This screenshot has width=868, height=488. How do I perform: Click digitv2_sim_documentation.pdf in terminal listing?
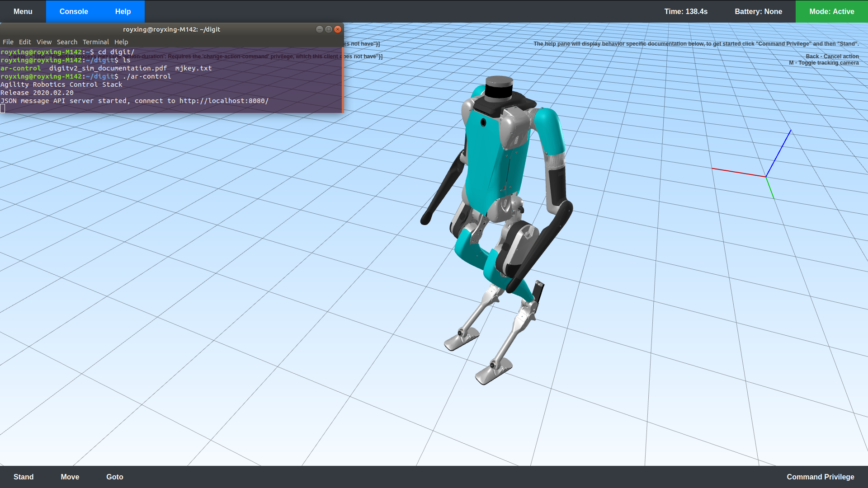pyautogui.click(x=108, y=68)
